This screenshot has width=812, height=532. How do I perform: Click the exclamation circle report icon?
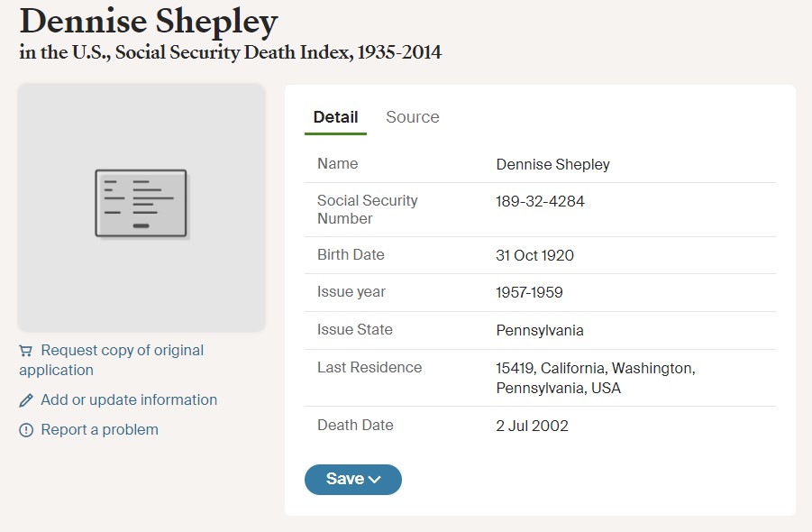pos(26,430)
